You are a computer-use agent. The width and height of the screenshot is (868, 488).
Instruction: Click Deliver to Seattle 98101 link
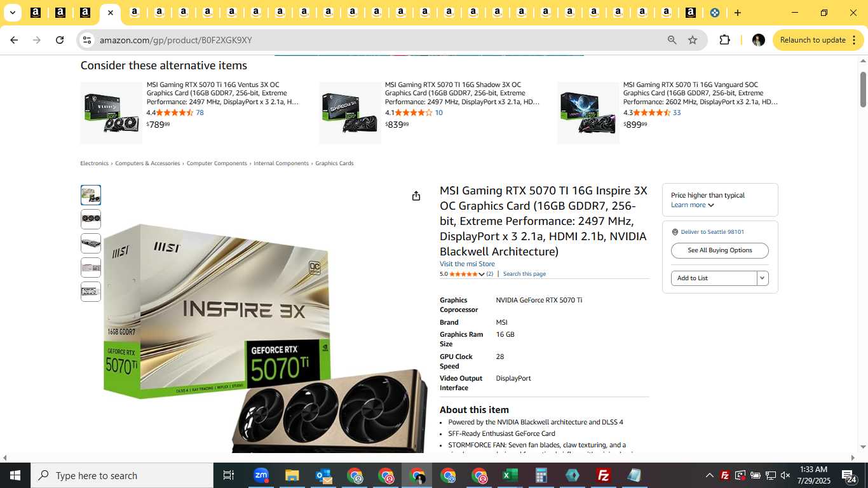tap(712, 232)
